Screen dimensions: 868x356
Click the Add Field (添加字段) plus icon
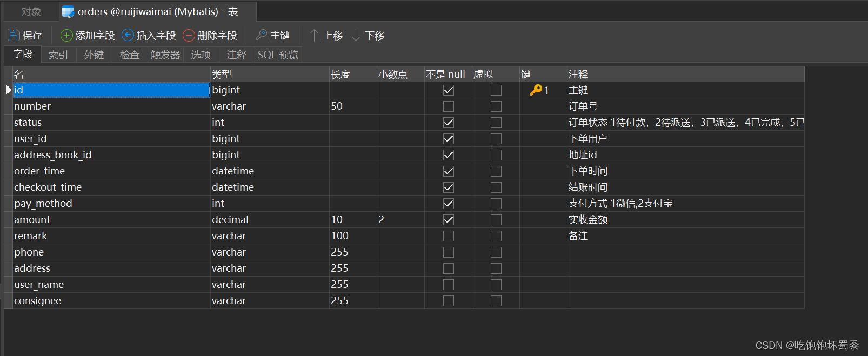coord(66,35)
